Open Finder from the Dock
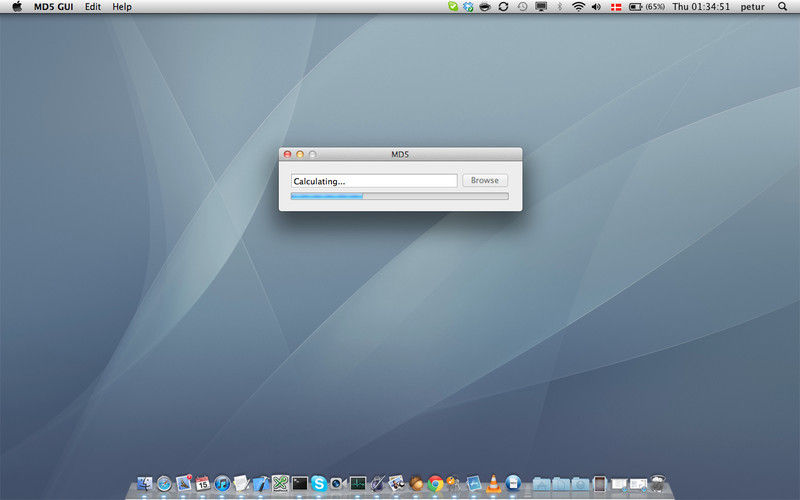 [144, 483]
